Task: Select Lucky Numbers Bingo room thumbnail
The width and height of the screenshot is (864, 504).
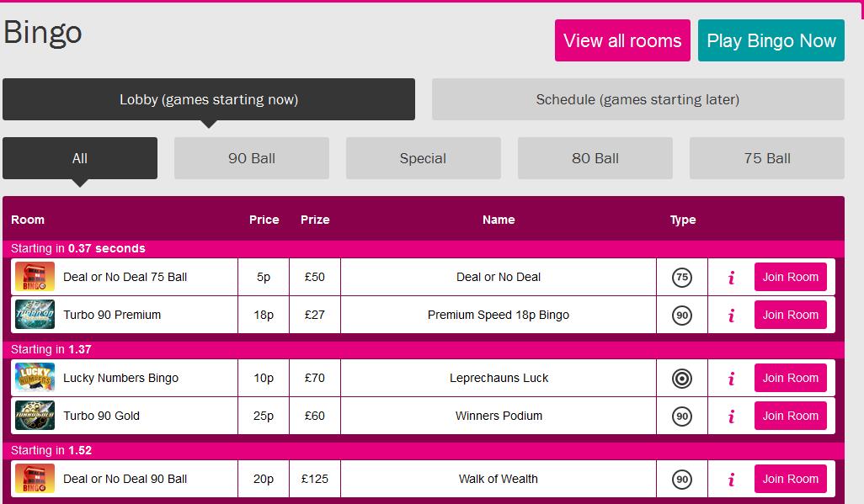Action: [35, 377]
